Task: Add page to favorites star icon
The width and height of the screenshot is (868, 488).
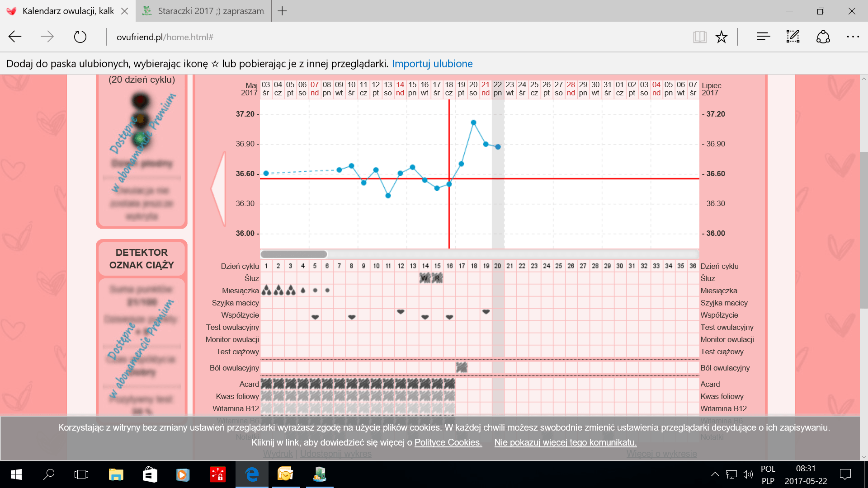Action: tap(722, 37)
